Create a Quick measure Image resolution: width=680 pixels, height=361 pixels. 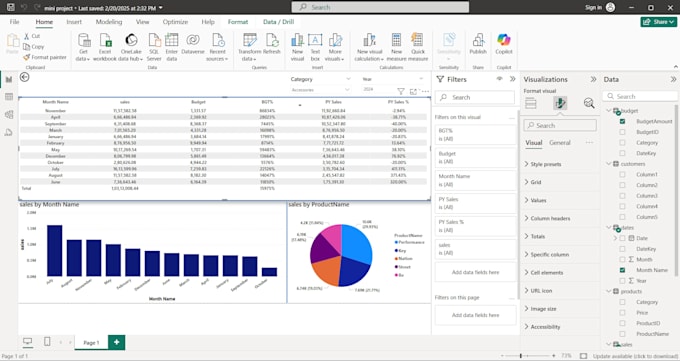coord(418,47)
